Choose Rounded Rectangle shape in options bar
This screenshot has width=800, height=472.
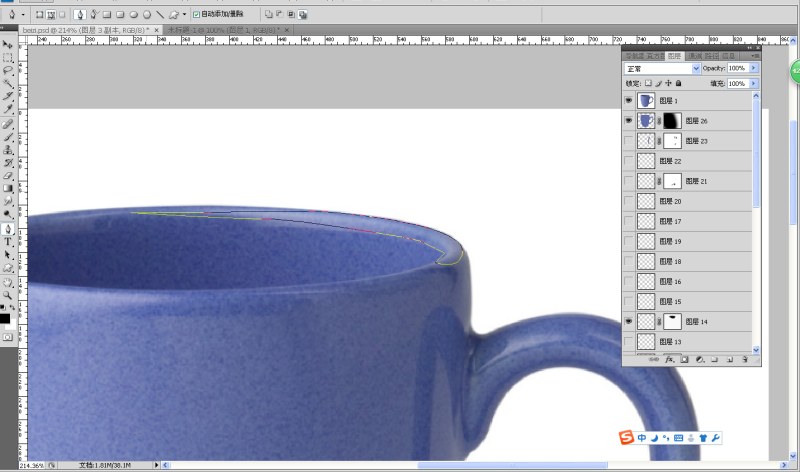(x=120, y=15)
